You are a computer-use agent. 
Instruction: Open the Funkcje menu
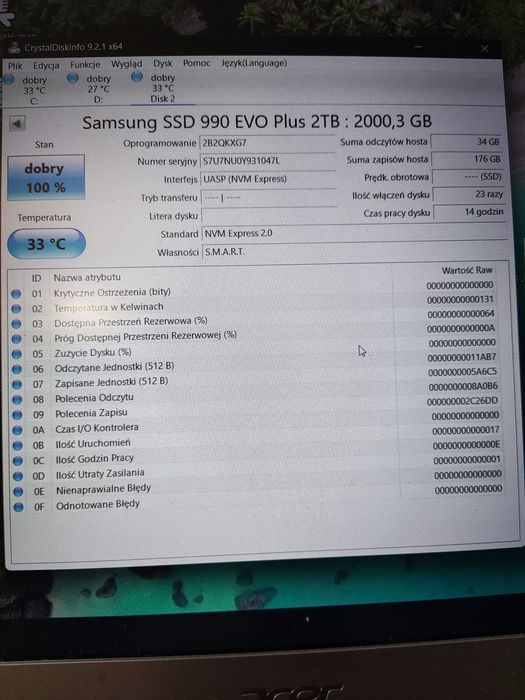tap(85, 65)
